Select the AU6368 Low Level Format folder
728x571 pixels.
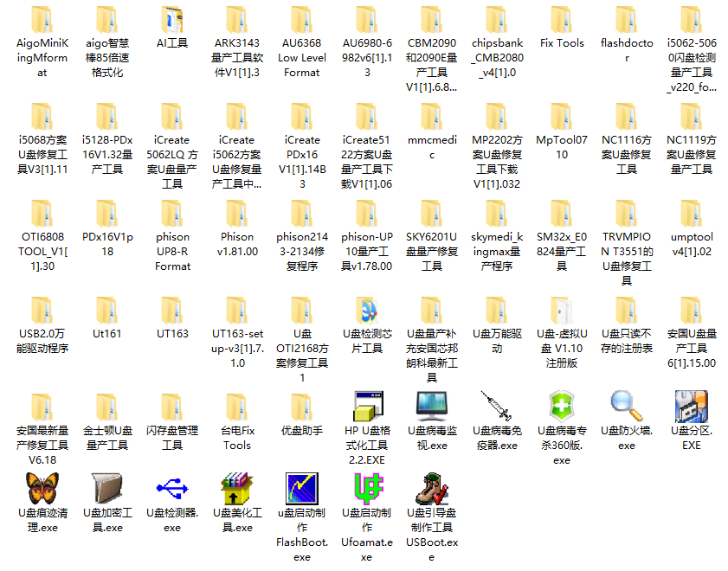302,20
